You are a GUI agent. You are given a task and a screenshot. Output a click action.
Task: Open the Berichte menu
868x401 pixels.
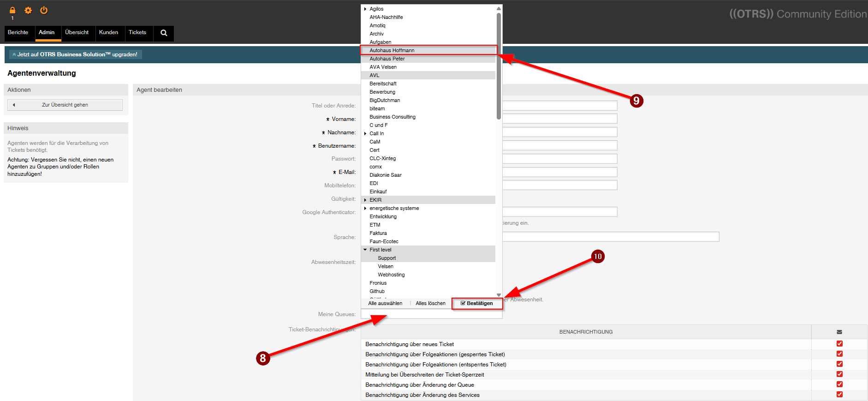18,33
